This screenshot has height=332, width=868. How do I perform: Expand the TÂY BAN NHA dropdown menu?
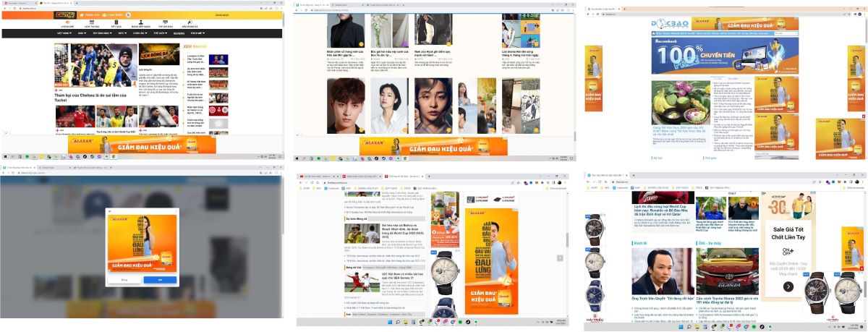(x=102, y=33)
